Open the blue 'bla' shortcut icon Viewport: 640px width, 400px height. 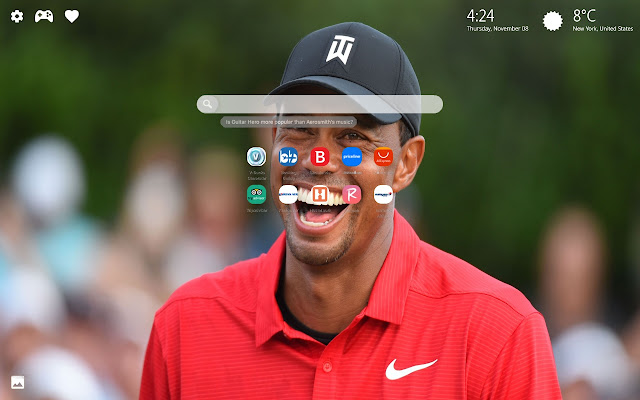click(288, 157)
